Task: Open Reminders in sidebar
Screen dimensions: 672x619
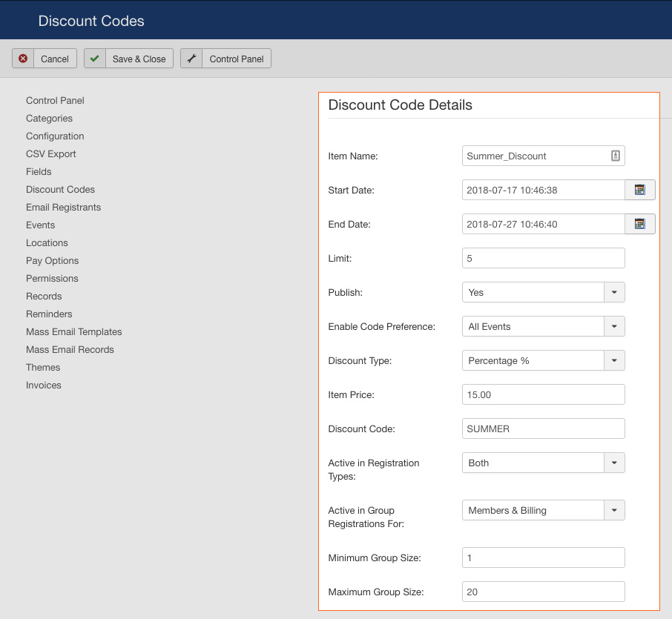Action: 49,314
